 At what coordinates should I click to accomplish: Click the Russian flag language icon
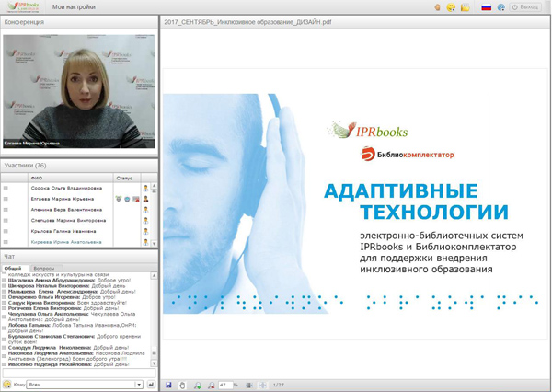pos(486,7)
